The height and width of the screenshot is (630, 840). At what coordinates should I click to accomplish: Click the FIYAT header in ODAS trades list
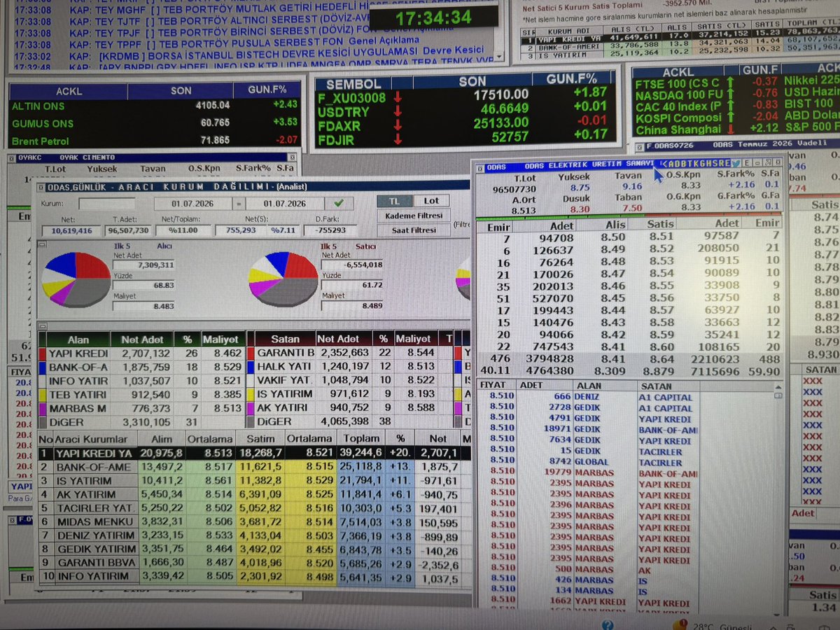click(494, 386)
